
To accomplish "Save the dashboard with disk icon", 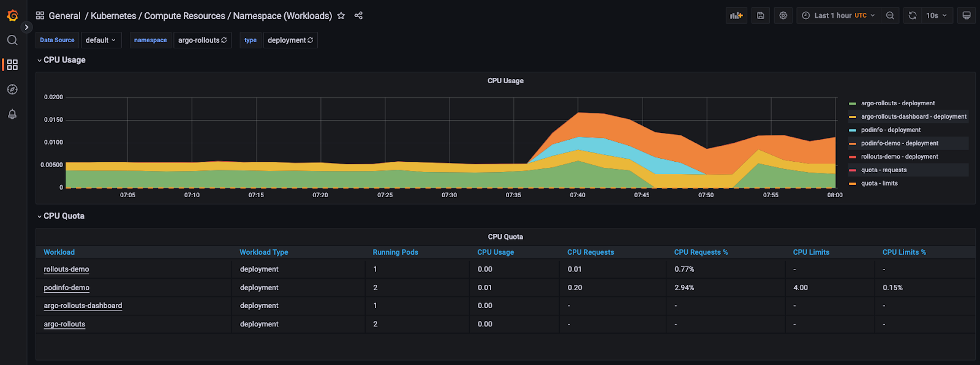I will pos(761,15).
